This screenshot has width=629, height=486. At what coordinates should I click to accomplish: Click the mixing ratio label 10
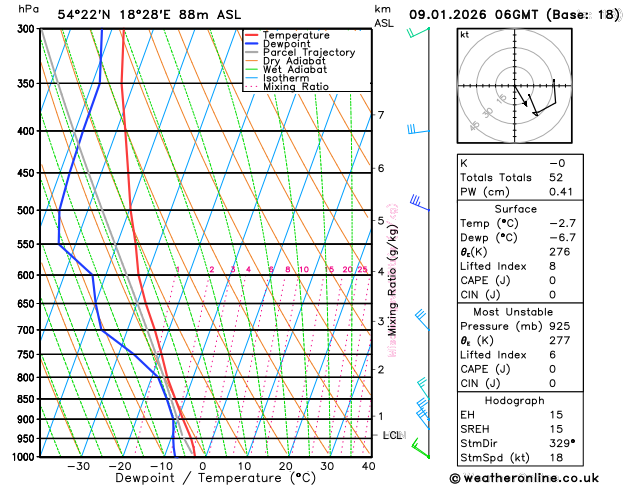pos(304,269)
